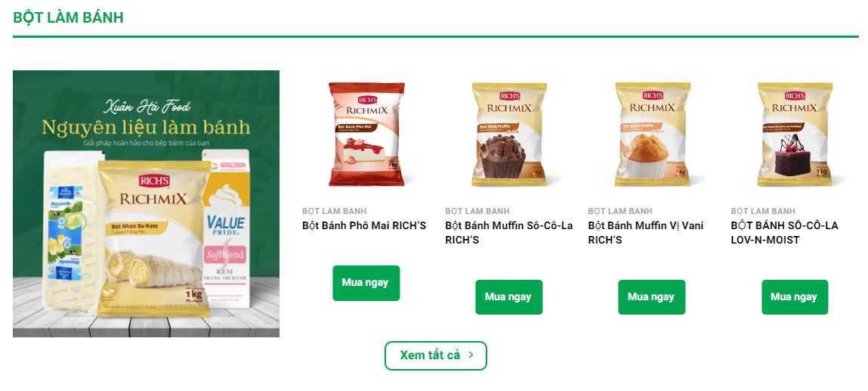This screenshot has height=391, width=868.
Task: Click the chevron arrow in Xem tất cả
Action: [471, 355]
